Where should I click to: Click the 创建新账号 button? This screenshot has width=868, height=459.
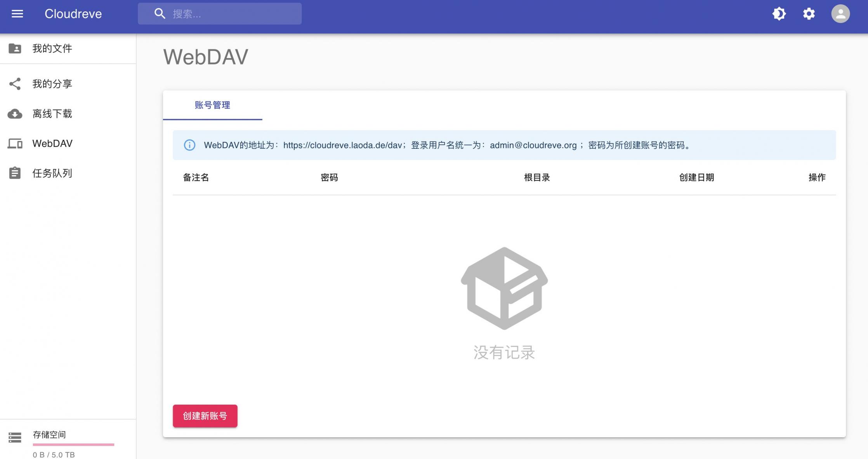click(205, 416)
